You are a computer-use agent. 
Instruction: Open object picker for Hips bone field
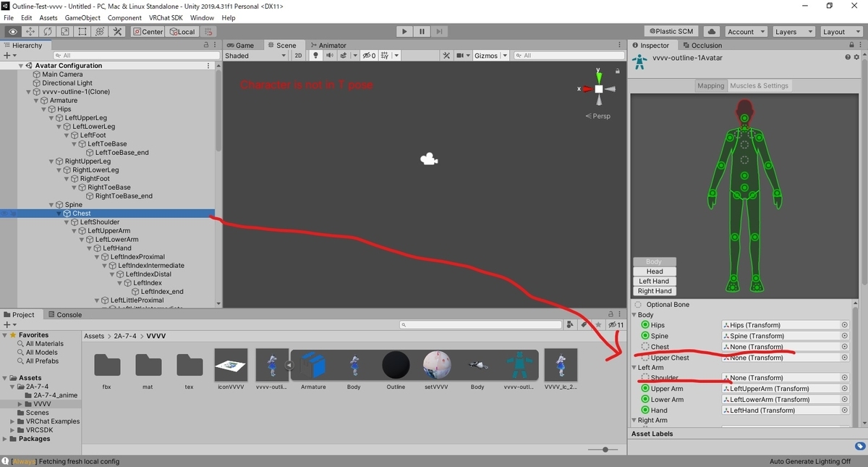coord(844,325)
